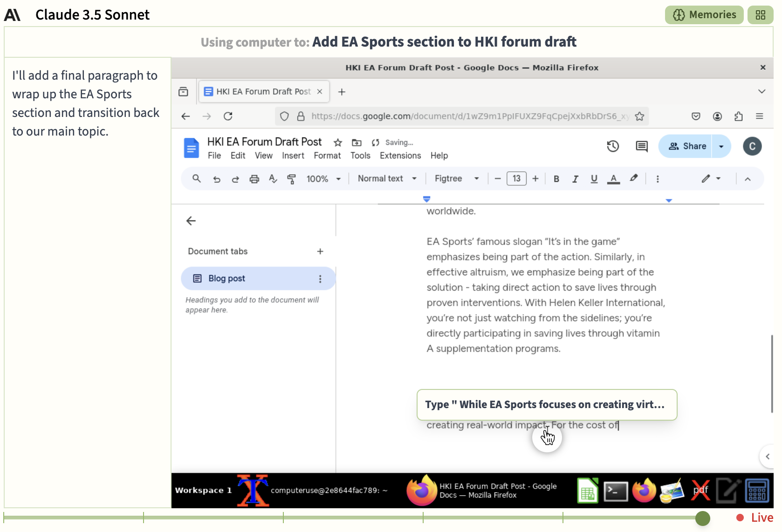Click the Live indicator
Viewport: 782px width, 532px height.
coord(755,518)
